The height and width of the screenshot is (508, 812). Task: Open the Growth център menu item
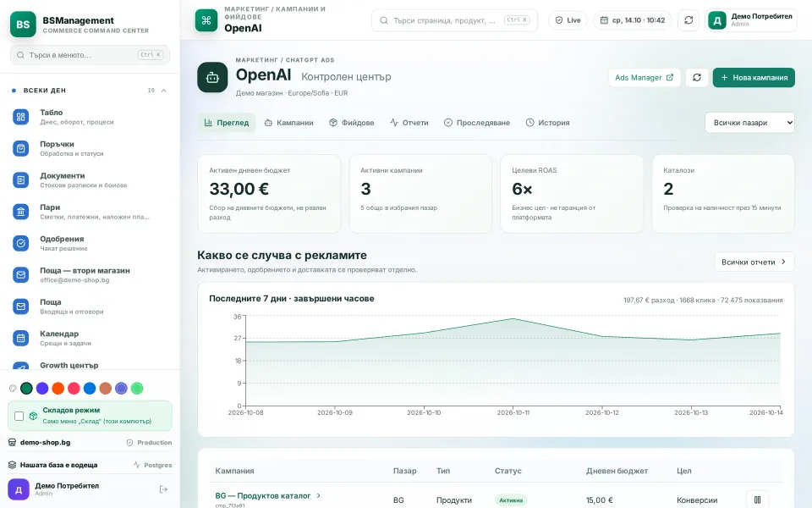click(x=90, y=366)
